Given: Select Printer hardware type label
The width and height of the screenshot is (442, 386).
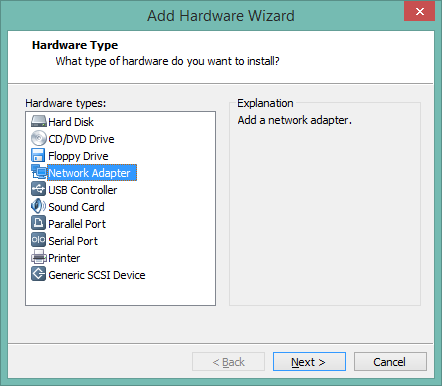Looking at the screenshot, I should point(64,258).
